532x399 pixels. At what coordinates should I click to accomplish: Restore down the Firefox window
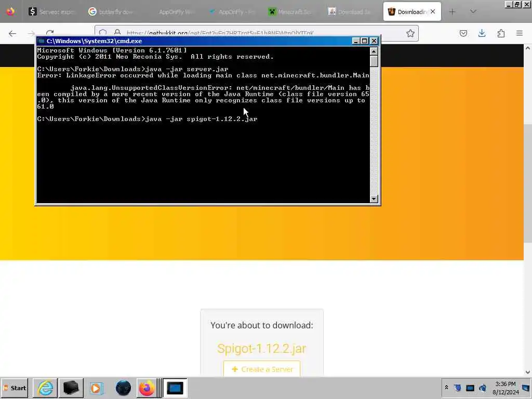coord(517,4)
